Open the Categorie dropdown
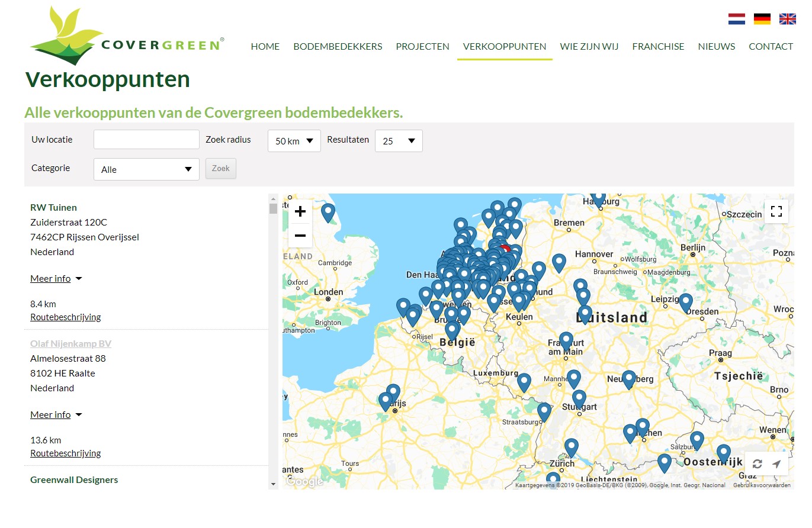This screenshot has width=812, height=528. [x=146, y=169]
